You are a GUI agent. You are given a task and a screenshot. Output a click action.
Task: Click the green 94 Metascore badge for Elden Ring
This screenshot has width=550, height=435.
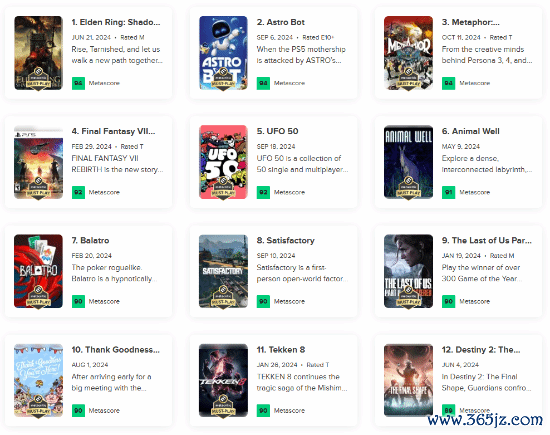pos(78,83)
